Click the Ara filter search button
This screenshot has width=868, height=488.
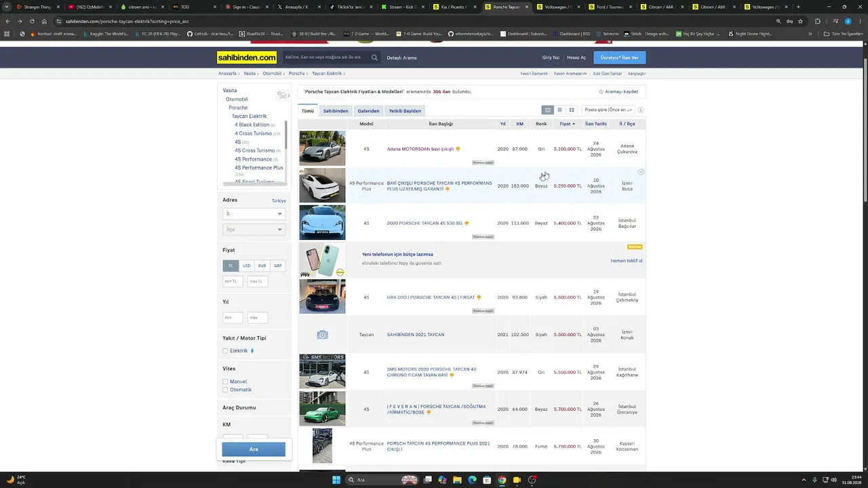tap(254, 449)
